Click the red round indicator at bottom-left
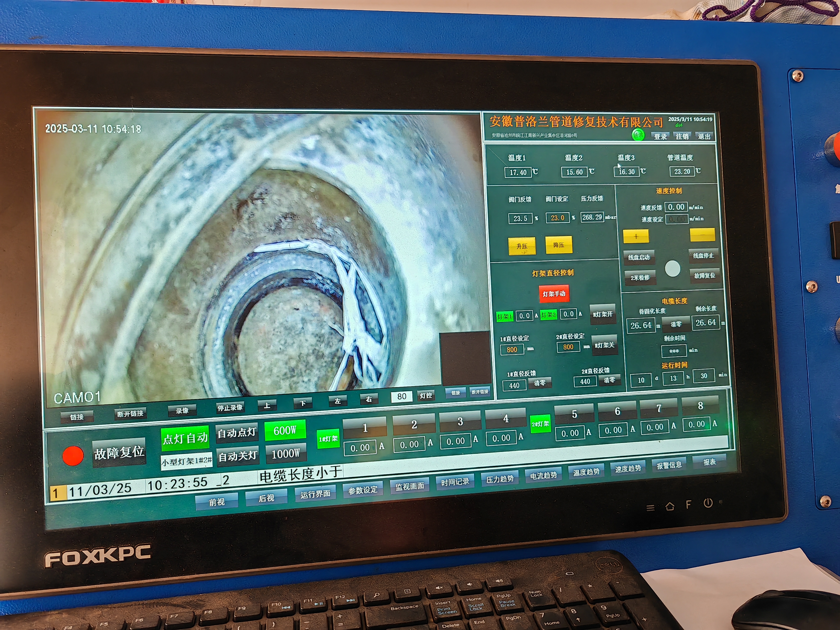 [73, 455]
